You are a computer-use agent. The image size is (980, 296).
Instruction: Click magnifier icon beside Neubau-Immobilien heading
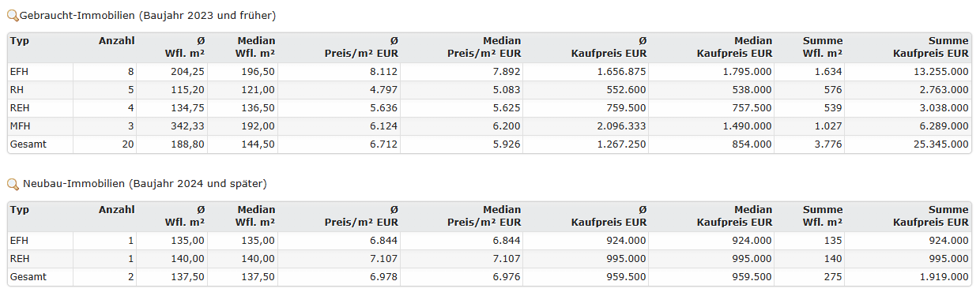(x=12, y=184)
